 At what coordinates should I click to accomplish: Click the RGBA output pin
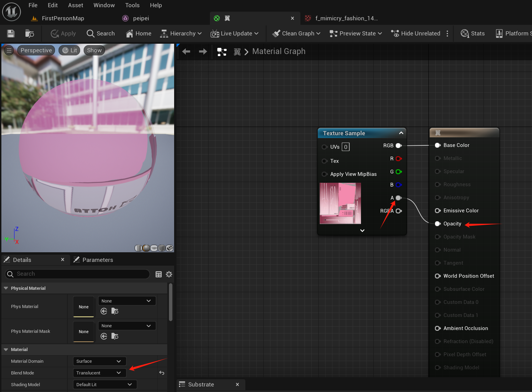coord(399,211)
